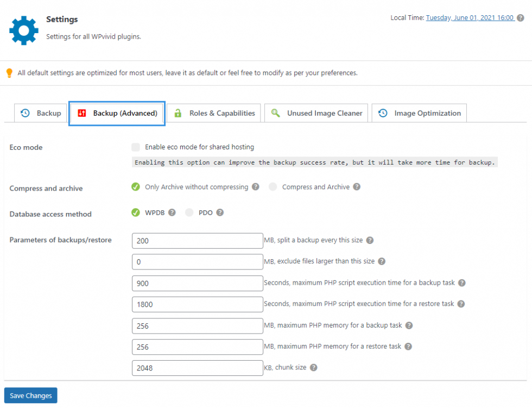Click the Save Changes button

(x=30, y=396)
